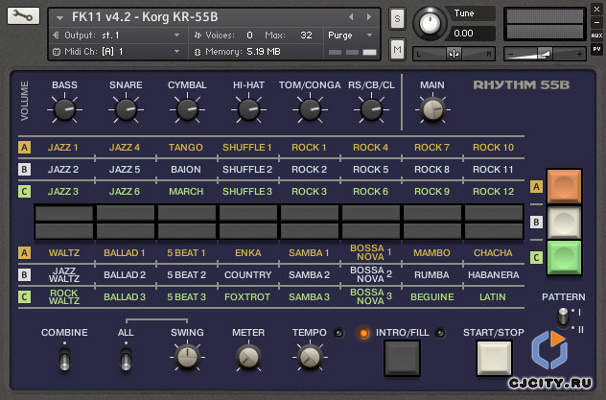Click the yellow A row marker beside JAZZ 1
The image size is (606, 400).
coord(24,147)
